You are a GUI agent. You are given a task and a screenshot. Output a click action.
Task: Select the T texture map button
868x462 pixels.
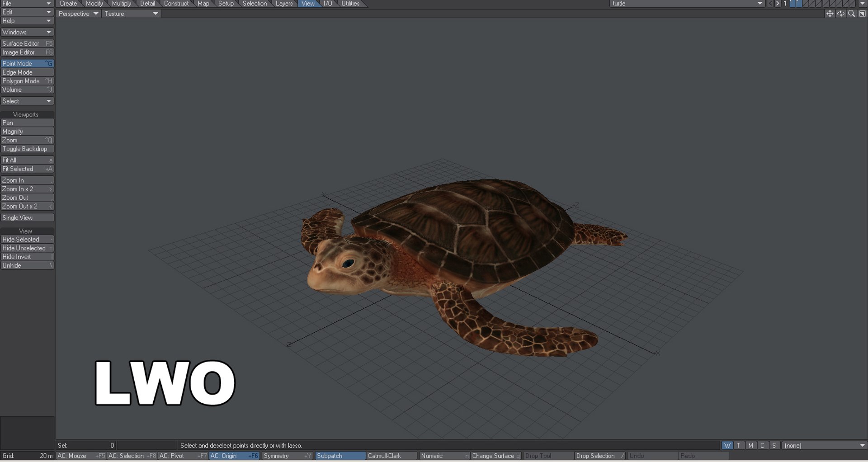coord(739,446)
